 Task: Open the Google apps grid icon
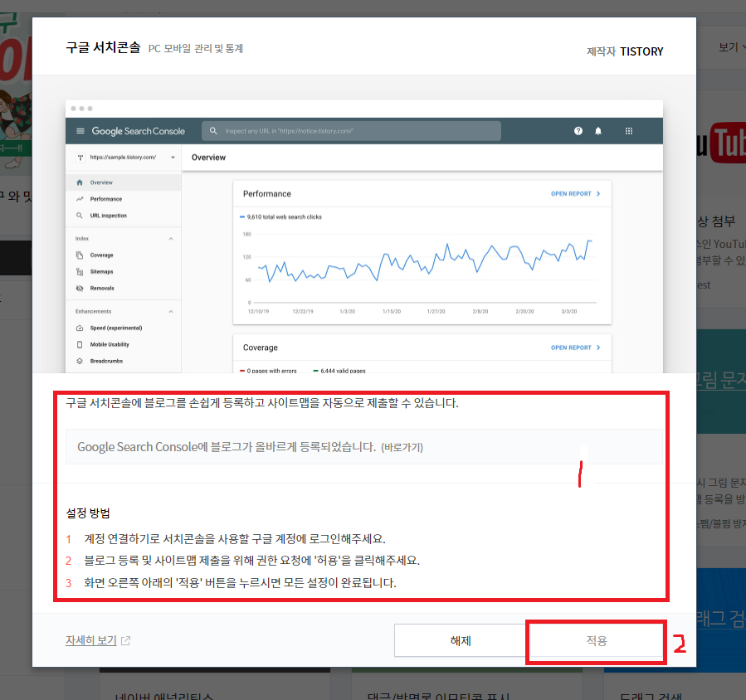628,131
